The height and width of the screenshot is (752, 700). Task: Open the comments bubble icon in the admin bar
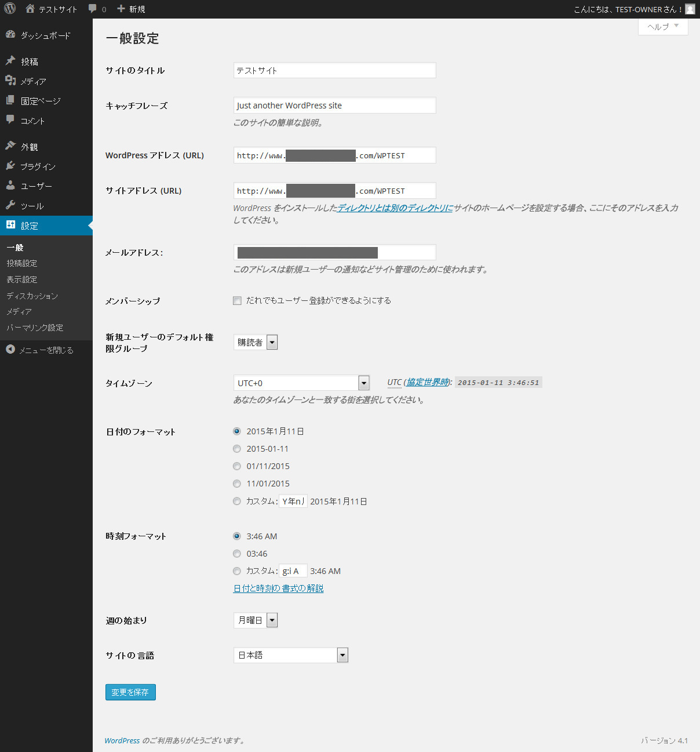tap(93, 9)
